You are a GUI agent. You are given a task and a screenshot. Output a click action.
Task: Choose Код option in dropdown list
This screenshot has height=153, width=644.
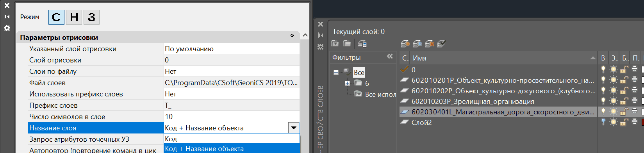coord(232,139)
